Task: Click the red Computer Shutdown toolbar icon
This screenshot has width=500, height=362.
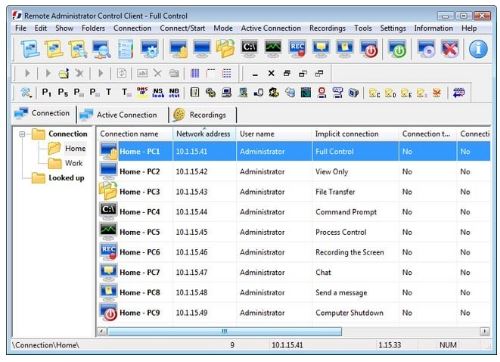Action: click(x=368, y=49)
